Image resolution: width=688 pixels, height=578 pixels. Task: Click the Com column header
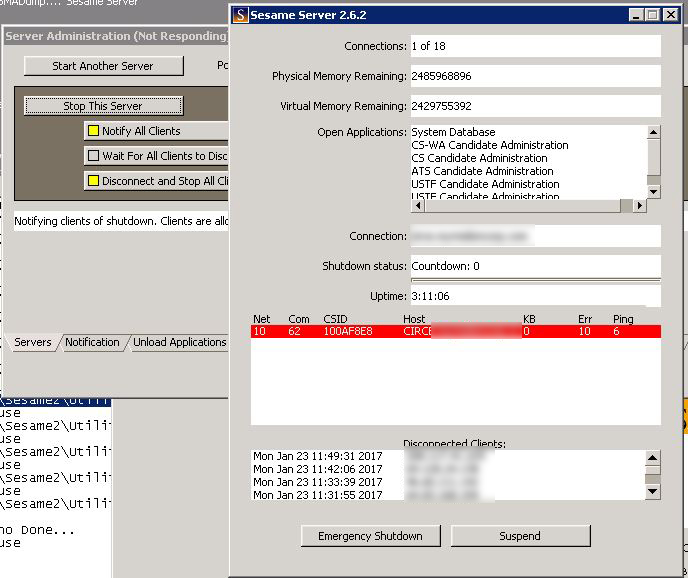click(x=299, y=319)
